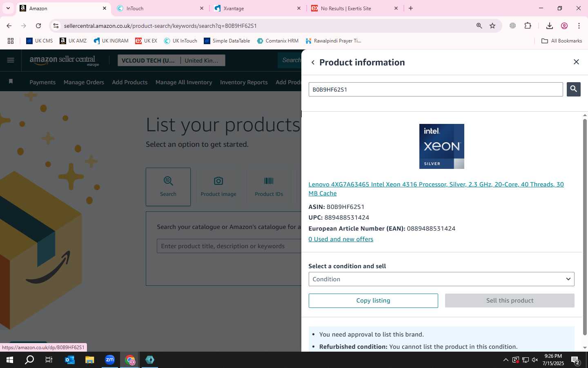Open a new browser tab

[x=411, y=8]
